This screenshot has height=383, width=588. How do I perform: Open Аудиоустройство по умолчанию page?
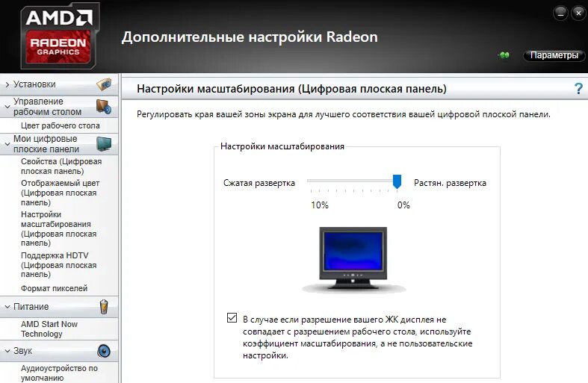[x=59, y=373]
